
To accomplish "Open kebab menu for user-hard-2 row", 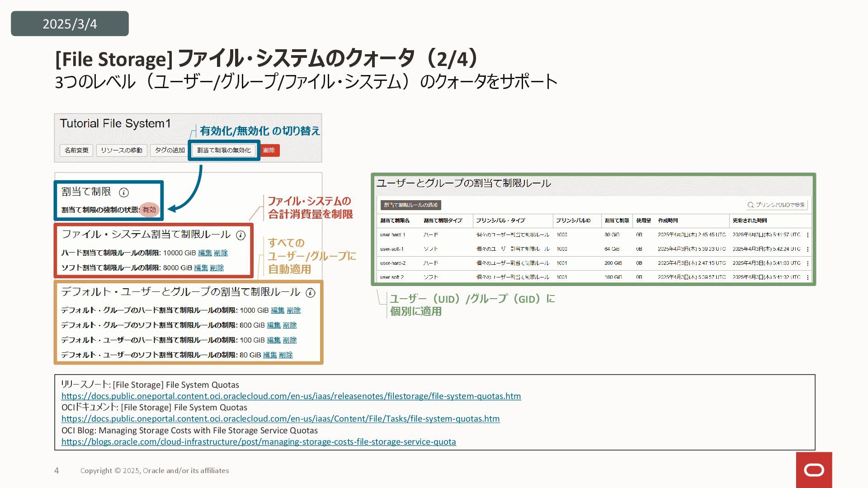I will click(x=807, y=263).
